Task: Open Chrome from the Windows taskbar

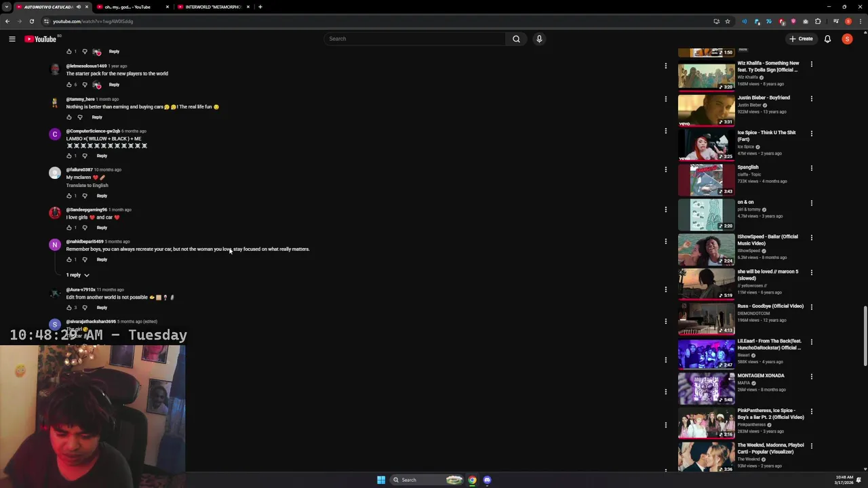Action: [472, 480]
